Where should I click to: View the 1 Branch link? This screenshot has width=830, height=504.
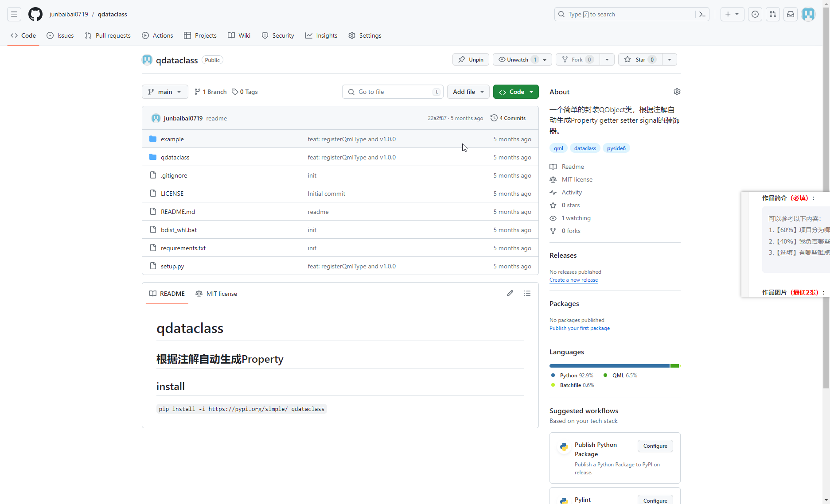click(x=210, y=92)
